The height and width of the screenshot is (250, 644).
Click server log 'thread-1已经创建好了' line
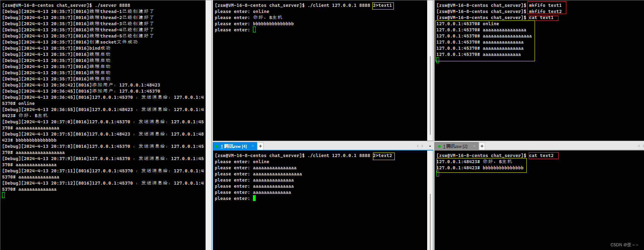[78, 12]
